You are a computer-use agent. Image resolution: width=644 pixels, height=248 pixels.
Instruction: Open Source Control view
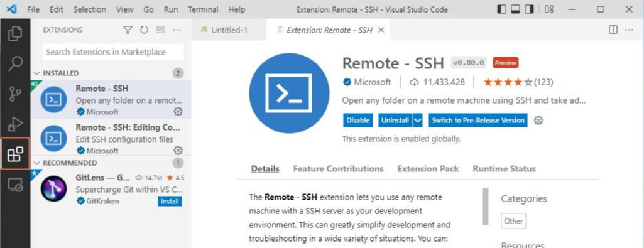click(x=15, y=94)
